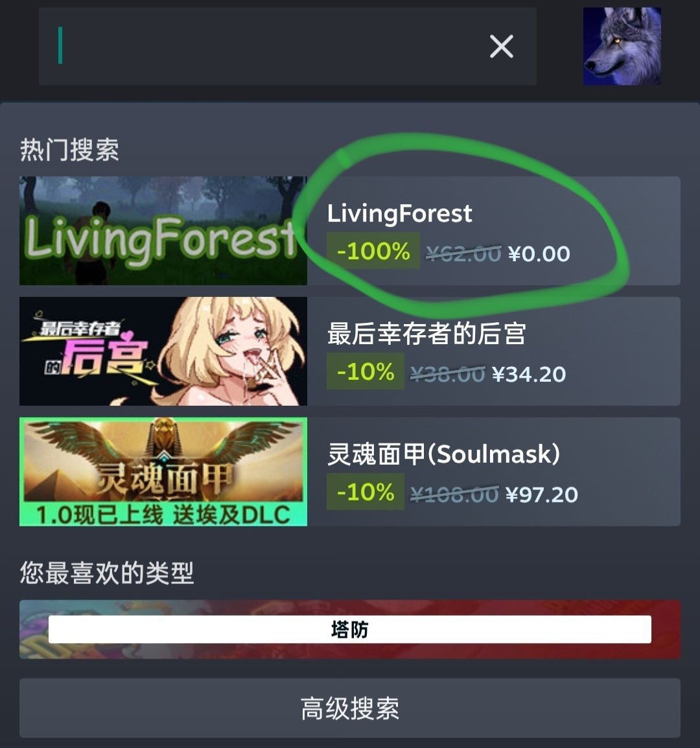Click the 热门搜索 section heading
The image size is (700, 748).
tap(69, 150)
